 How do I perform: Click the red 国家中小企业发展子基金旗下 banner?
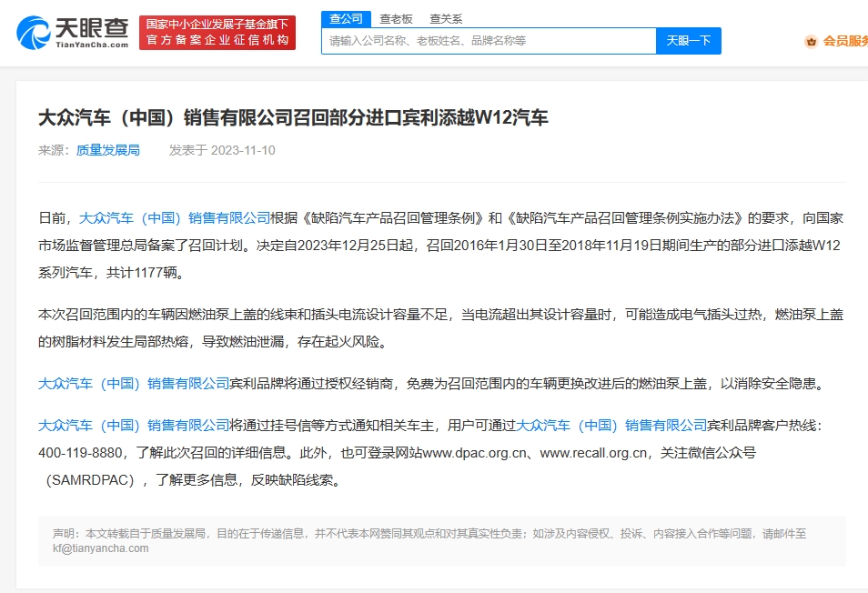coord(217,33)
